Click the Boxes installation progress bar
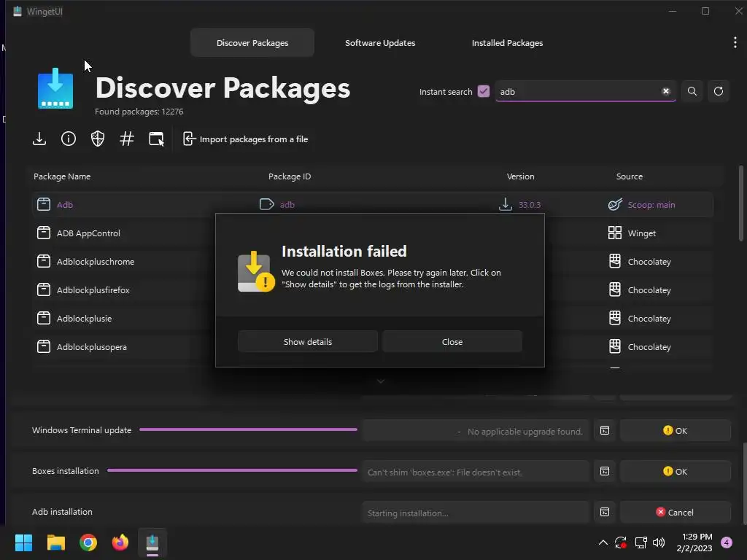 click(x=233, y=470)
